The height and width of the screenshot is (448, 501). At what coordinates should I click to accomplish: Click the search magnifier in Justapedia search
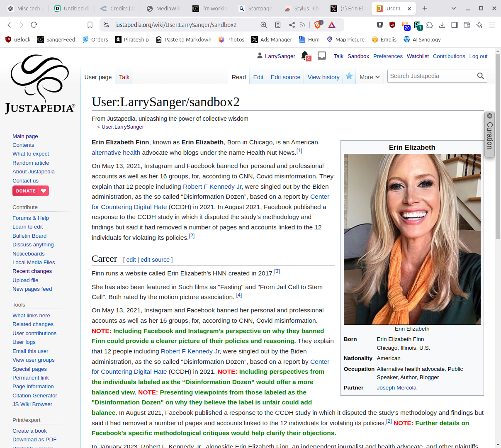click(x=480, y=76)
